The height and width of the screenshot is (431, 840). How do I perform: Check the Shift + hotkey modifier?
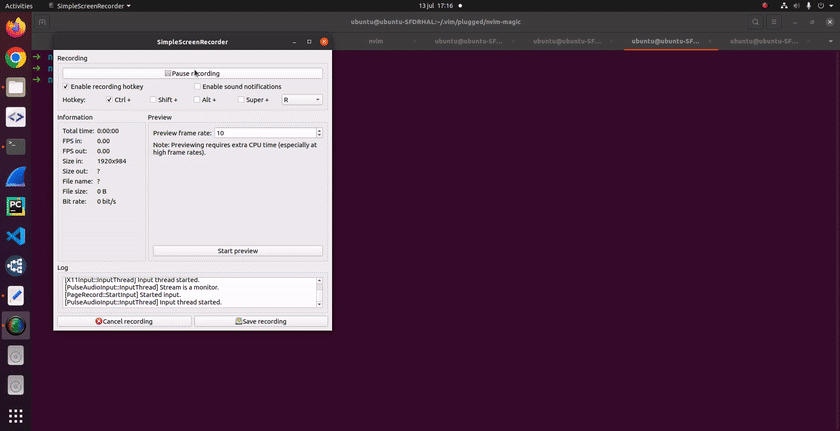pyautogui.click(x=153, y=100)
